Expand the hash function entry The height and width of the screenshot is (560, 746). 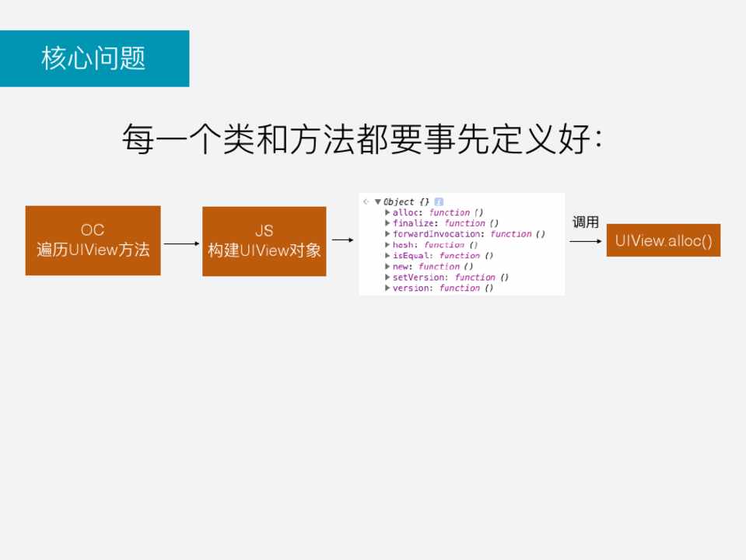[387, 245]
